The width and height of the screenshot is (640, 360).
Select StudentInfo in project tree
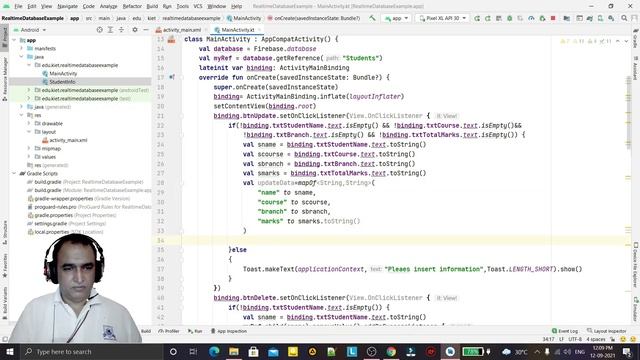pos(62,82)
